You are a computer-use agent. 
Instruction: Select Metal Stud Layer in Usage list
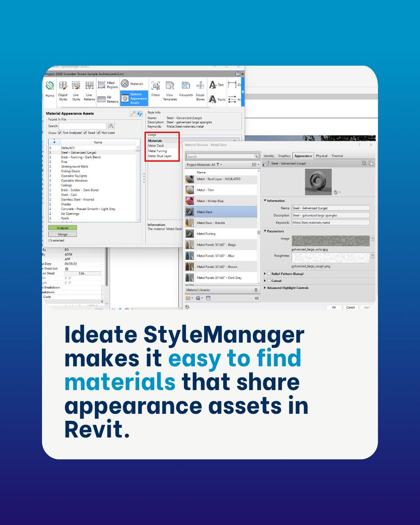(x=160, y=156)
